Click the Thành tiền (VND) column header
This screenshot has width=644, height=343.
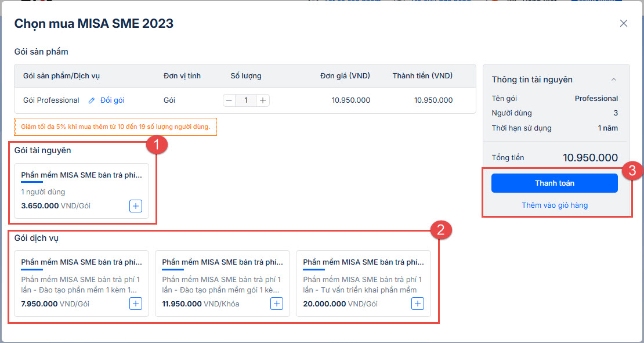point(422,76)
